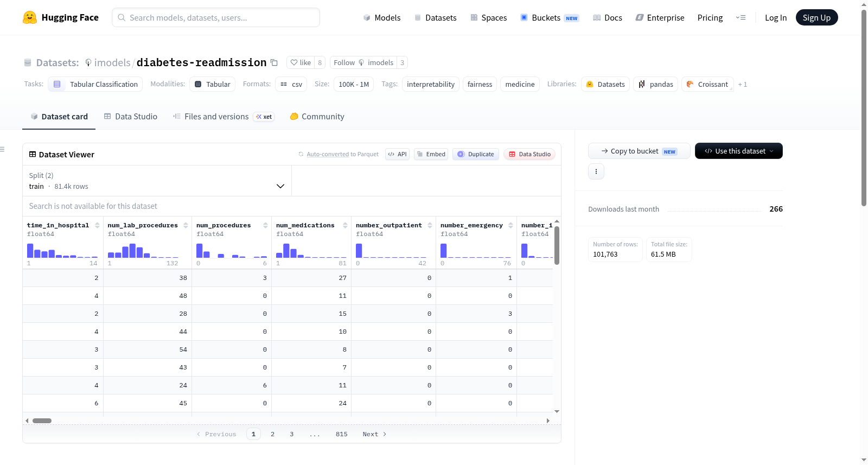Like the dataset with heart icon

tap(301, 62)
